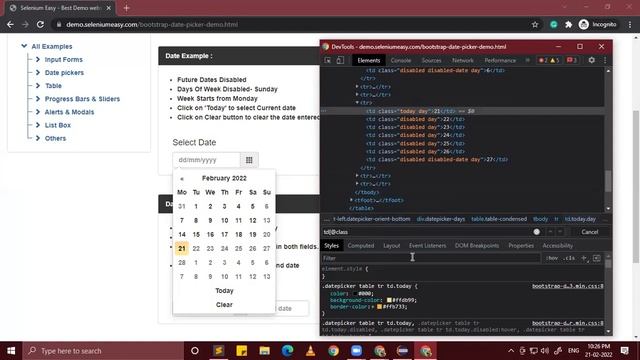Open the Accessibility tab
The image size is (640, 360).
click(558, 245)
